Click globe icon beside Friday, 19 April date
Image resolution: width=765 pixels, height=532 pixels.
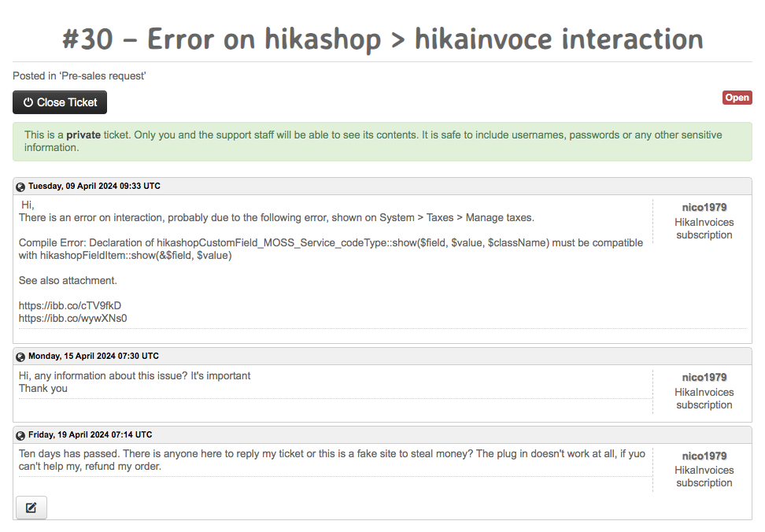click(x=20, y=435)
